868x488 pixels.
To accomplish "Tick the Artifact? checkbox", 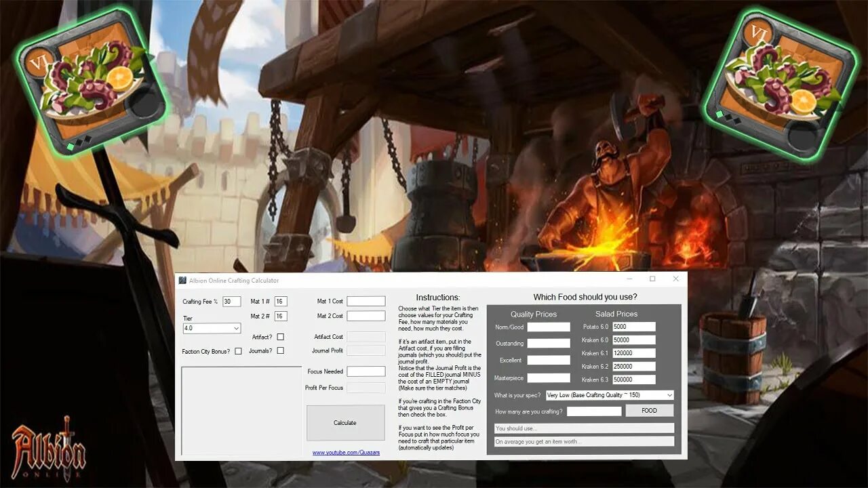I will (x=281, y=337).
